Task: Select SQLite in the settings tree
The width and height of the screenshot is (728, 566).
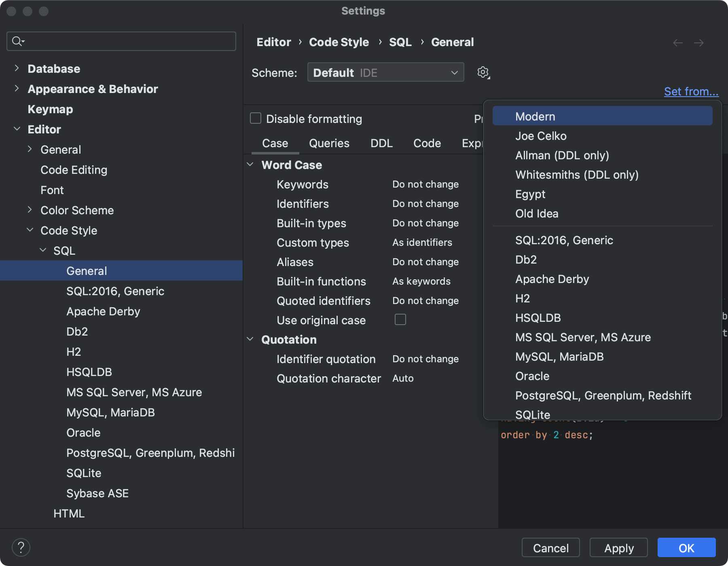Action: (83, 473)
